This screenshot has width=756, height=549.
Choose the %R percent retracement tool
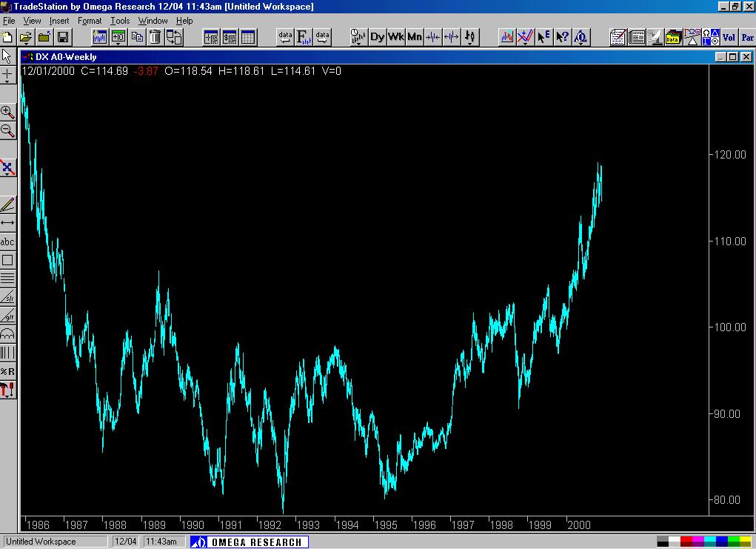pos(8,370)
